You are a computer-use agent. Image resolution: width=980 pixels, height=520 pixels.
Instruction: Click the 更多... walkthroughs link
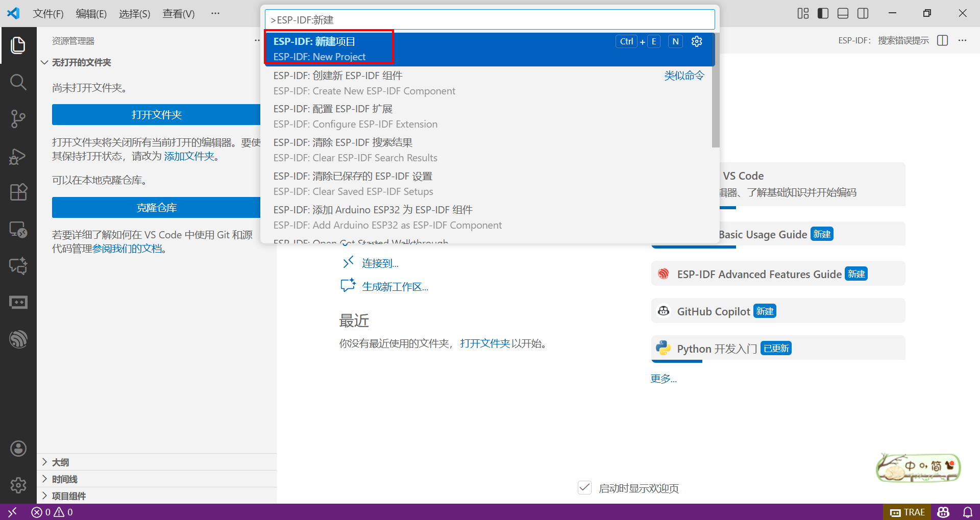coord(664,379)
